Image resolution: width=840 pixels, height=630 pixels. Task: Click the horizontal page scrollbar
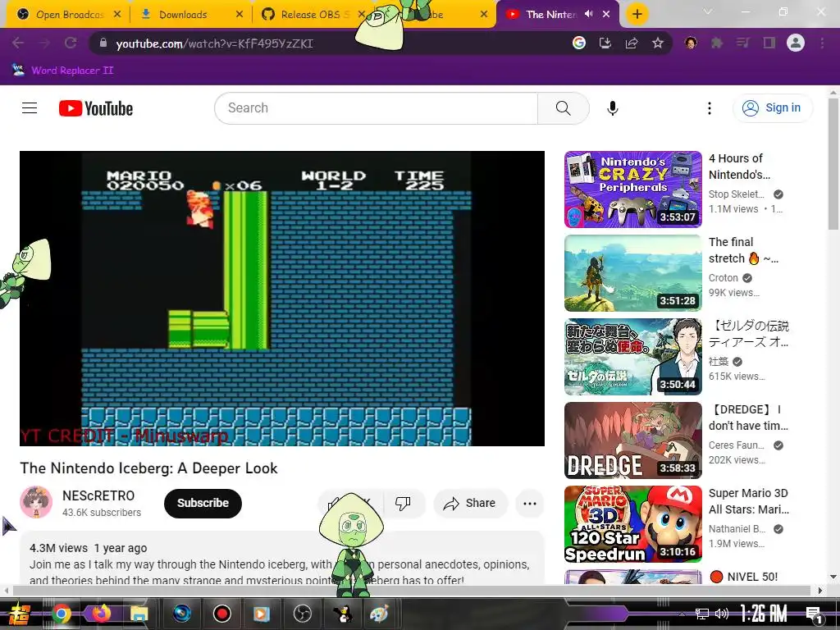(x=412, y=591)
